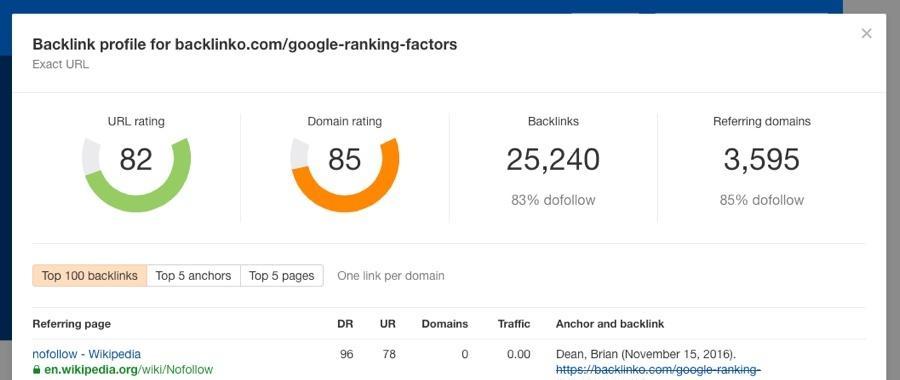The width and height of the screenshot is (900, 380).
Task: Sort by the UR column header
Action: pos(387,324)
